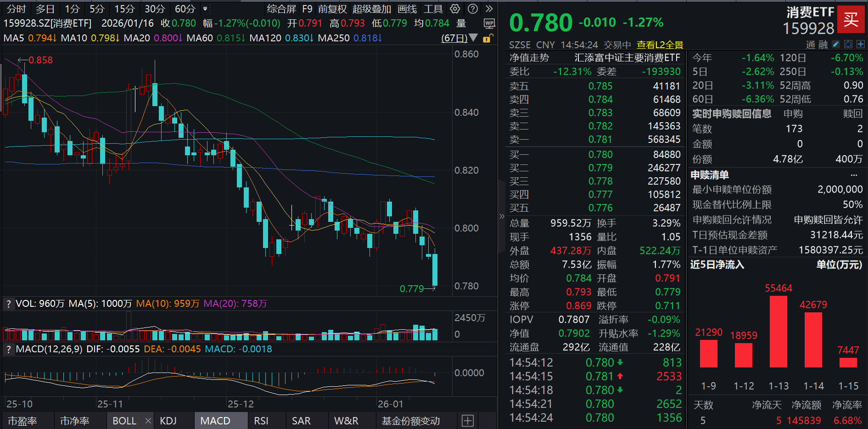This screenshot has width=868, height=429.
Task: Open the help question-mark icon
Action: click(x=472, y=9)
